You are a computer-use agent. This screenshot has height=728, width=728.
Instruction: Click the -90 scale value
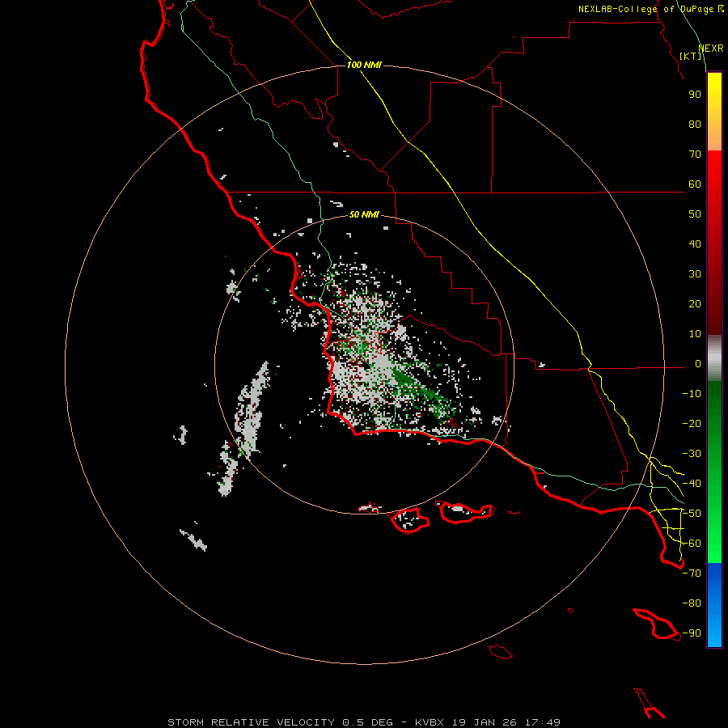point(692,633)
